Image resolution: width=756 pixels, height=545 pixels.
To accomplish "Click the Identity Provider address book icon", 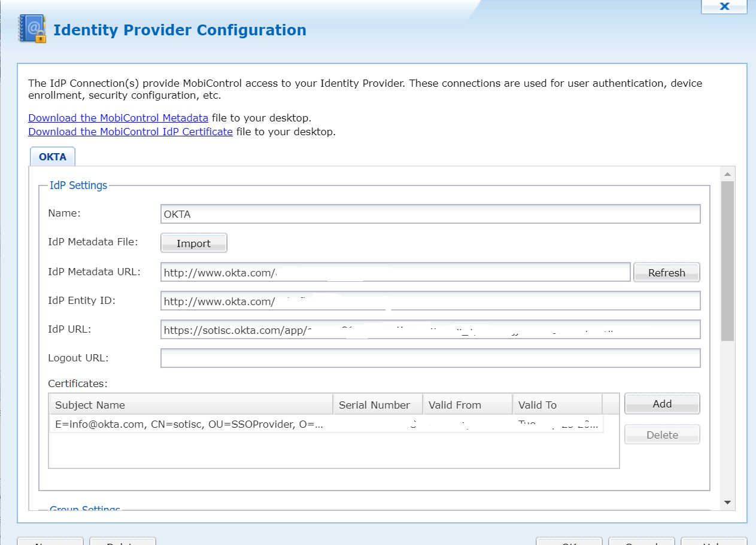I will 32,29.
